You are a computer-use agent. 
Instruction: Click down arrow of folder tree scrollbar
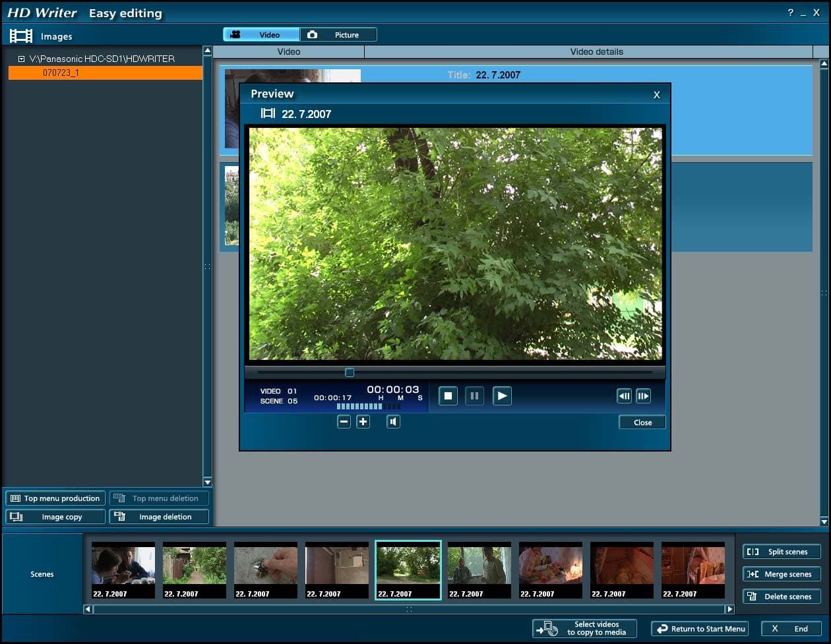[x=207, y=483]
